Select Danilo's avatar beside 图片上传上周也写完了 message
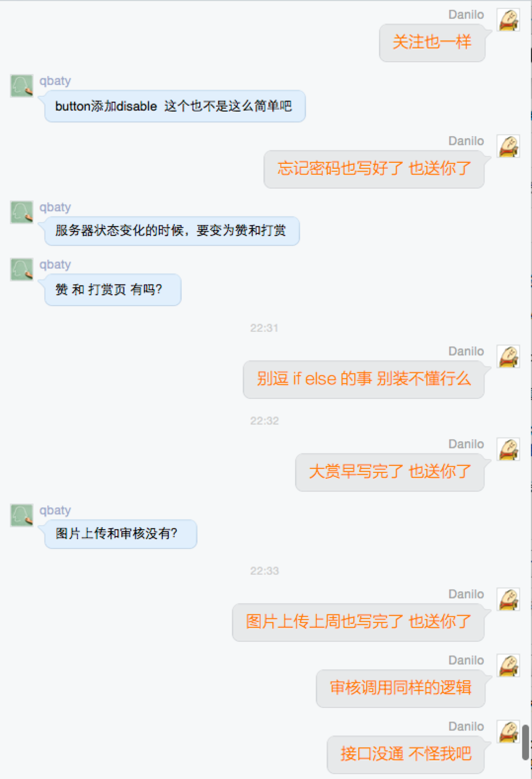Image resolution: width=532 pixels, height=779 pixels. coord(508,600)
